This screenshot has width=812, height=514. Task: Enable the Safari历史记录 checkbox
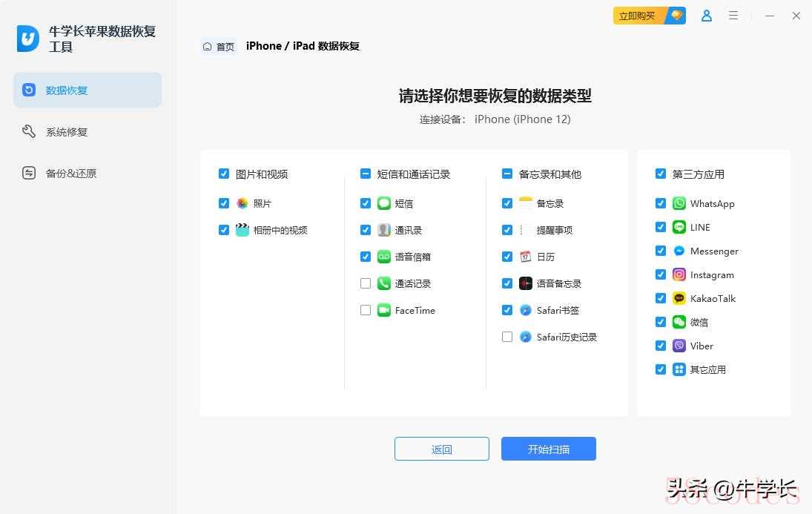pos(507,337)
